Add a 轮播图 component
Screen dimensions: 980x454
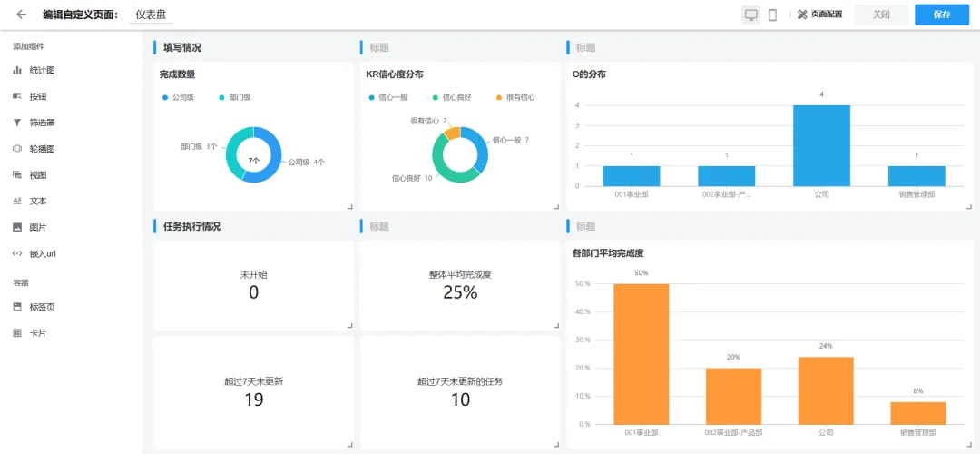[34, 149]
